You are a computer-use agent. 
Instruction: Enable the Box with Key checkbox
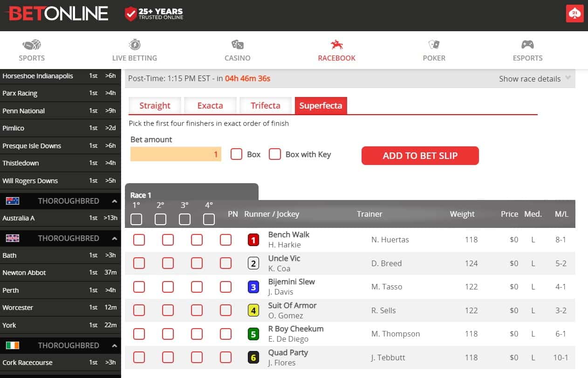[x=275, y=154]
